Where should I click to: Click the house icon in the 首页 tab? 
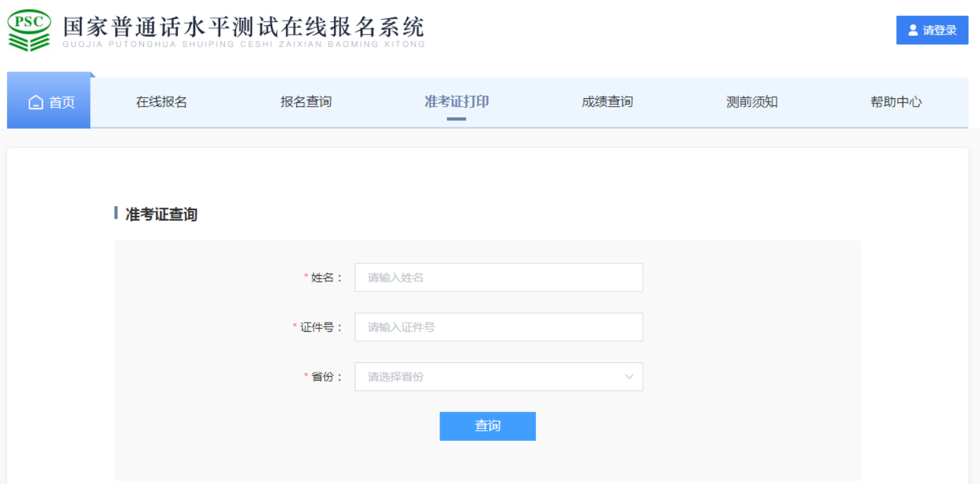pyautogui.click(x=36, y=103)
